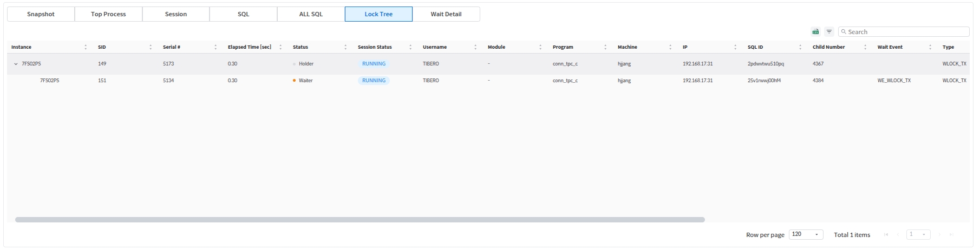Open the column filter icon
This screenshot has height=250, width=980.
(829, 32)
